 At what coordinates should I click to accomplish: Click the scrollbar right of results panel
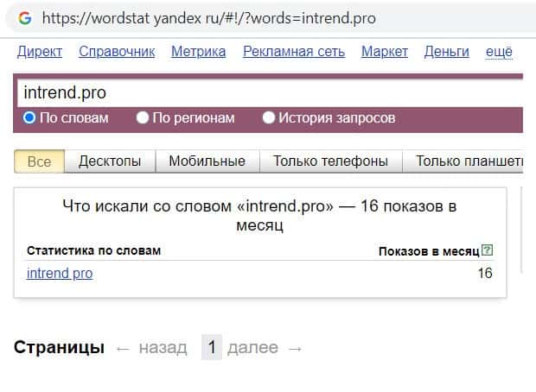click(521, 230)
